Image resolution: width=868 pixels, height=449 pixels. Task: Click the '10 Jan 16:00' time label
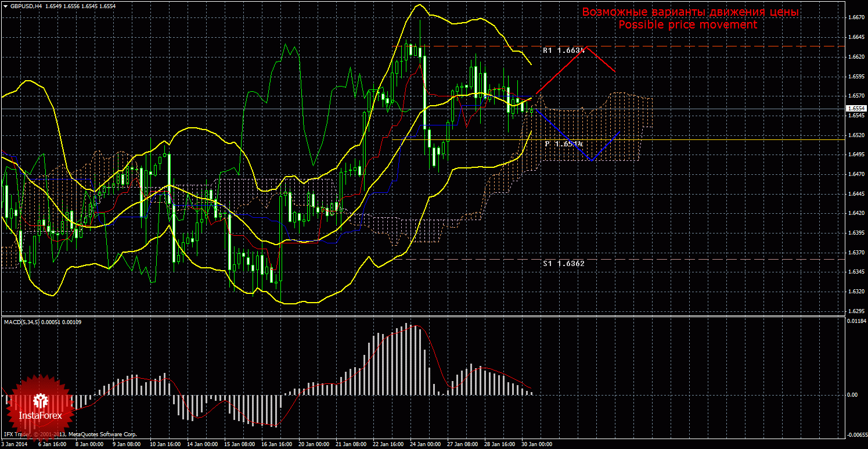164,444
